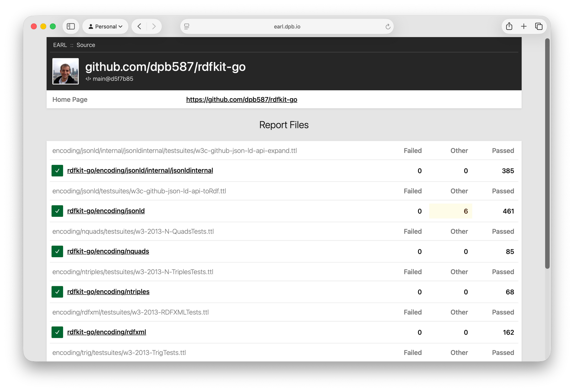574x392 pixels.
Task: Select the address bar showing earl.dpb.io
Action: pyautogui.click(x=287, y=26)
